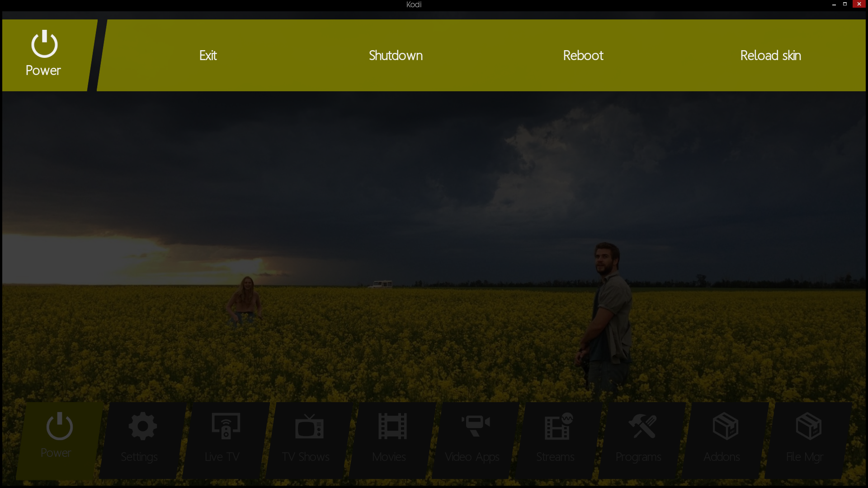Minimize the Kodi window
868x488 pixels.
[834, 4]
